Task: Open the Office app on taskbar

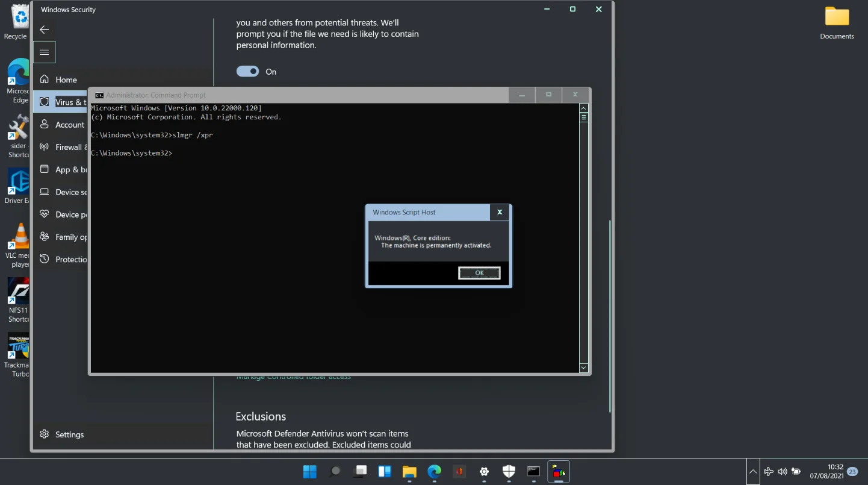Action: [x=459, y=472]
